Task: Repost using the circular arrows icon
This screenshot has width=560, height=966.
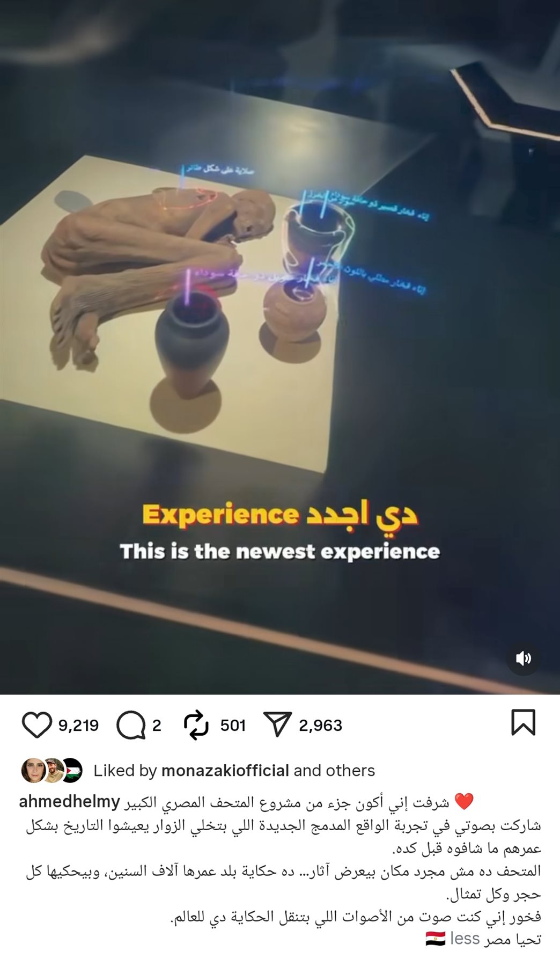Action: [x=196, y=725]
